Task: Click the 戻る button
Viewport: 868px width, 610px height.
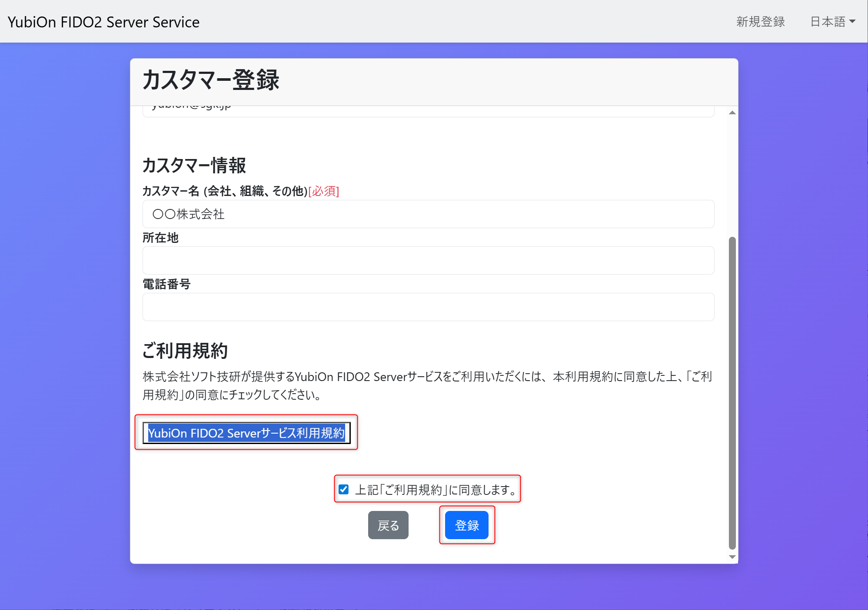Action: click(x=388, y=525)
